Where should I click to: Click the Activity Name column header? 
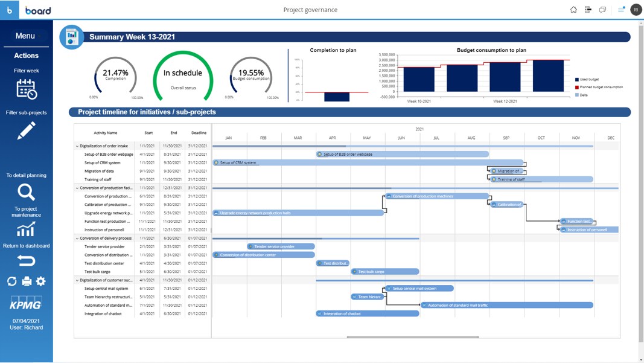105,133
